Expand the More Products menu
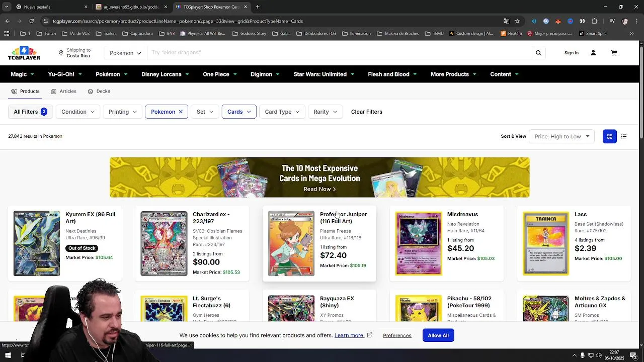 453,74
